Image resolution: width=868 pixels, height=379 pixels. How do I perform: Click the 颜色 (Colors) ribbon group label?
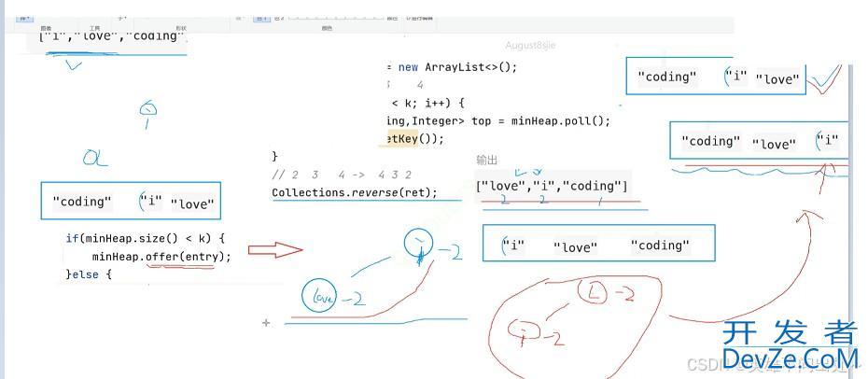pos(327,29)
